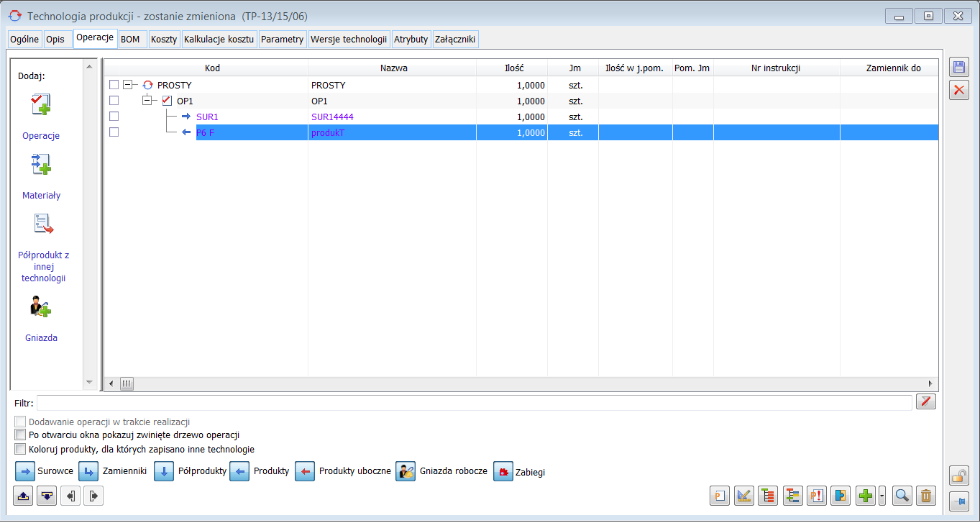Click the horizontal scrollbar thumb

click(127, 384)
